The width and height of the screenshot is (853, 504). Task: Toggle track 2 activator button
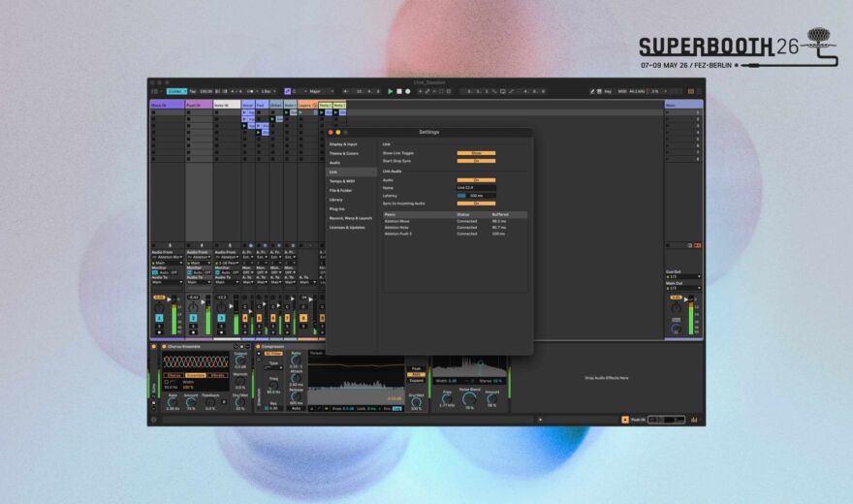pos(193,318)
